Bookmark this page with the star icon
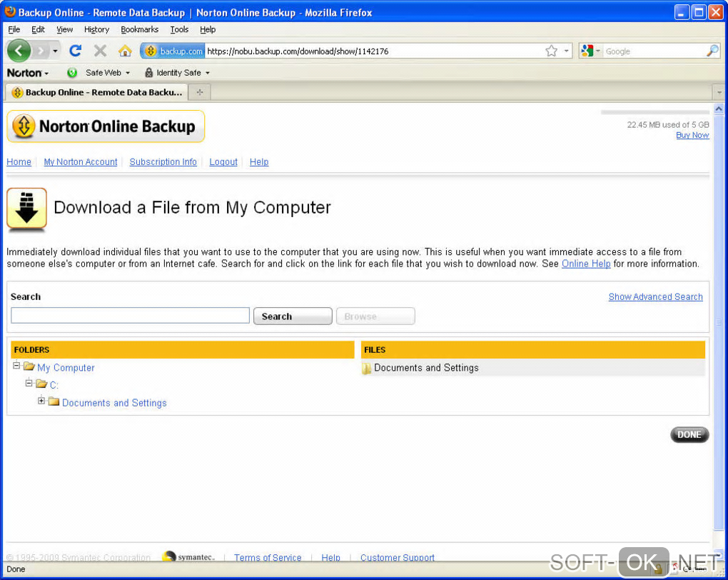Image resolution: width=728 pixels, height=580 pixels. click(551, 51)
